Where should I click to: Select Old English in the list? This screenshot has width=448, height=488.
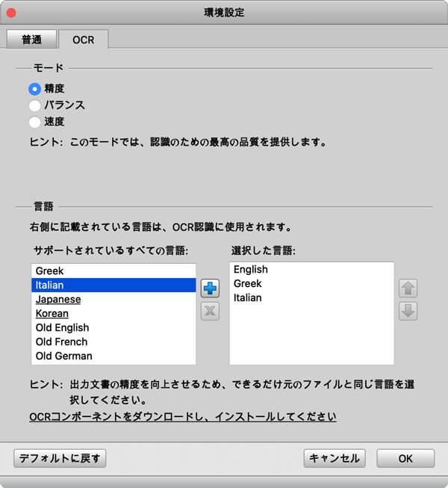point(113,327)
